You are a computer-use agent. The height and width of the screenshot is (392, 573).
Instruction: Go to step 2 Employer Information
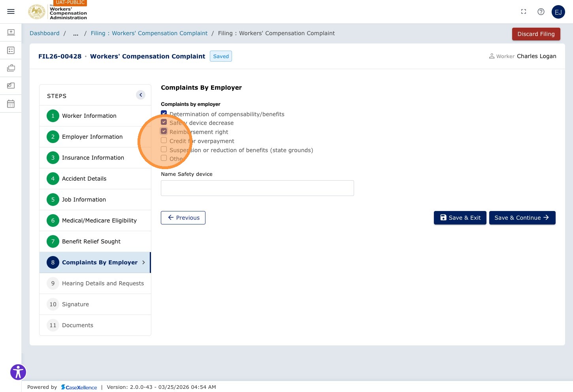95,137
